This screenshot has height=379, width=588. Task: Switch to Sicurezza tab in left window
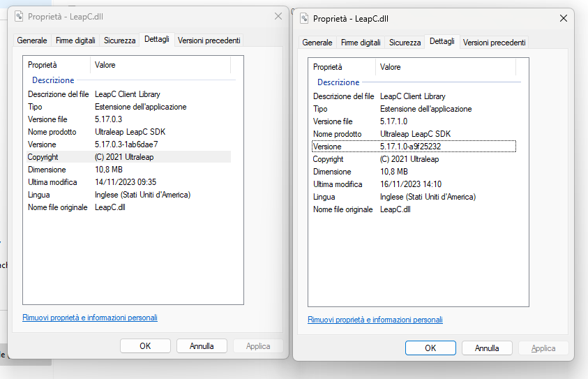120,40
